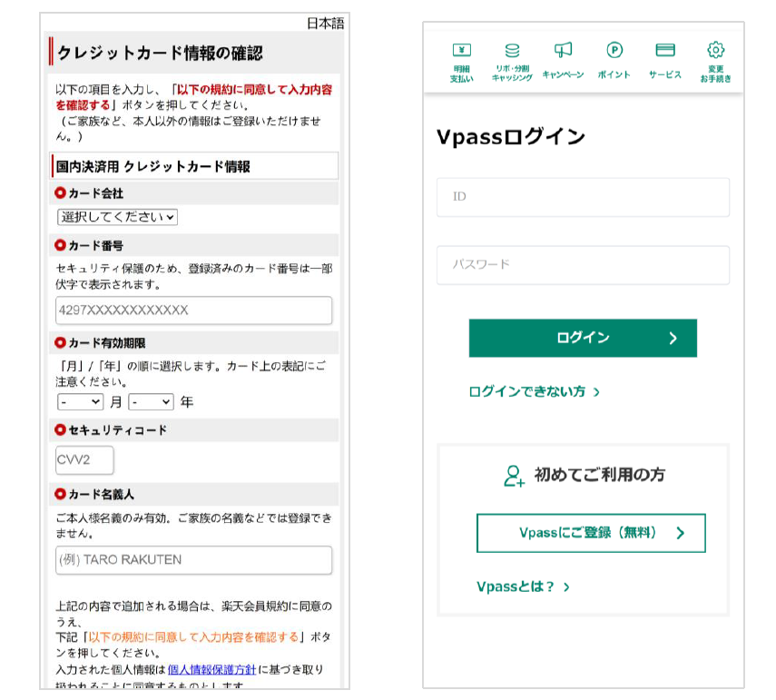Follow the 個人情報保護方針 hyperlink
776x700 pixels.
tap(211, 669)
